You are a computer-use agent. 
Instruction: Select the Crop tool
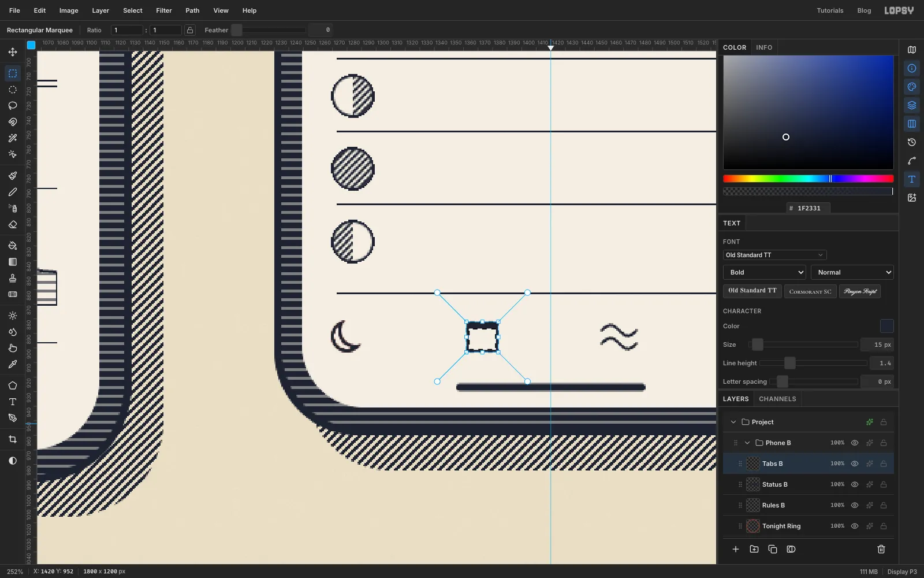click(13, 439)
